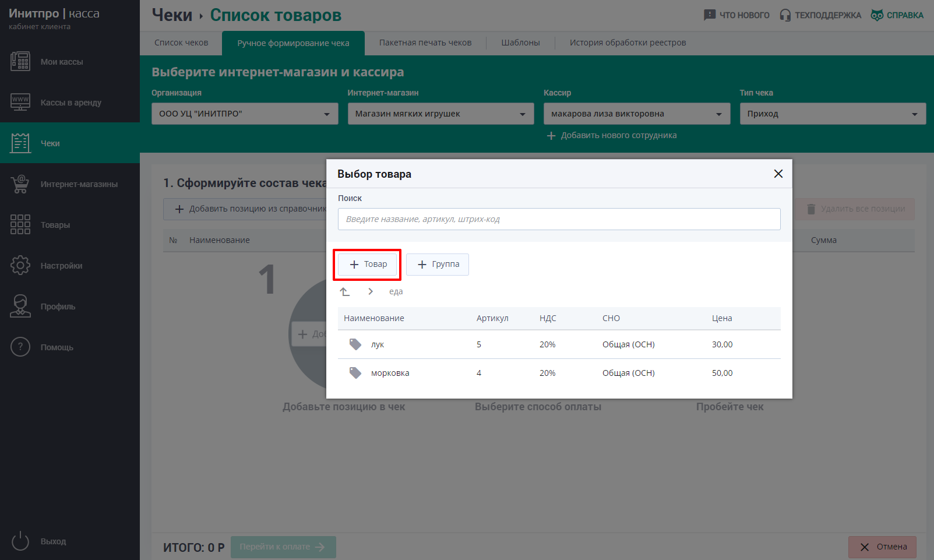The image size is (934, 560).
Task: Click article number 5 in лук row
Action: 479,344
